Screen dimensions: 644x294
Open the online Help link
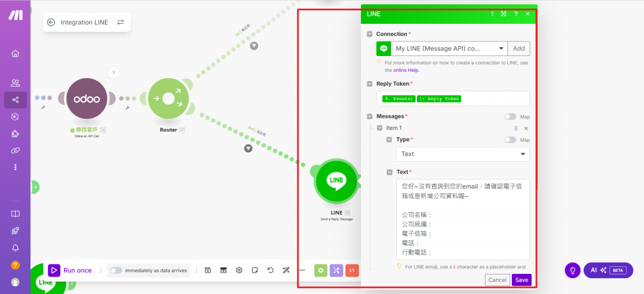pyautogui.click(x=406, y=71)
